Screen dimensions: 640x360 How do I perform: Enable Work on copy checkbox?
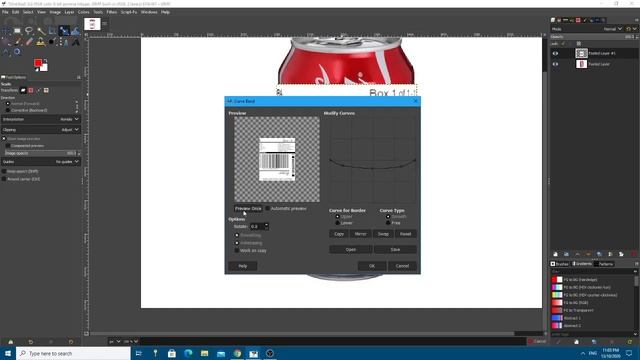click(x=237, y=251)
